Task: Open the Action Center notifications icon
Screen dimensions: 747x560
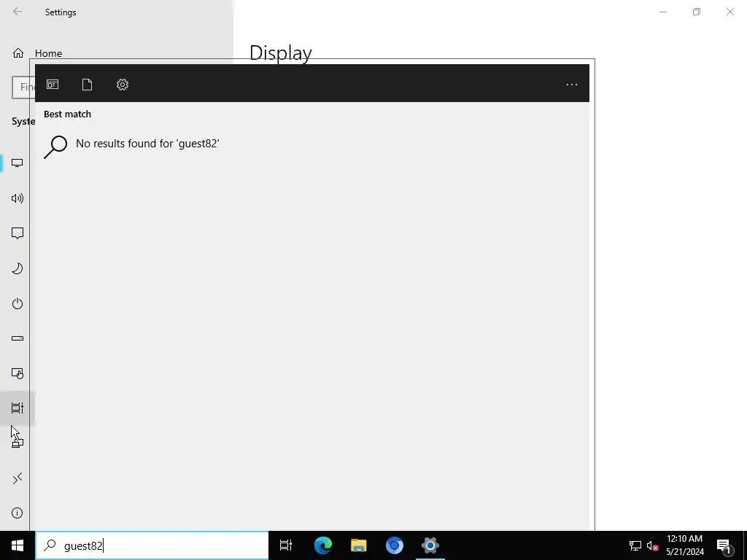Action: tap(724, 545)
